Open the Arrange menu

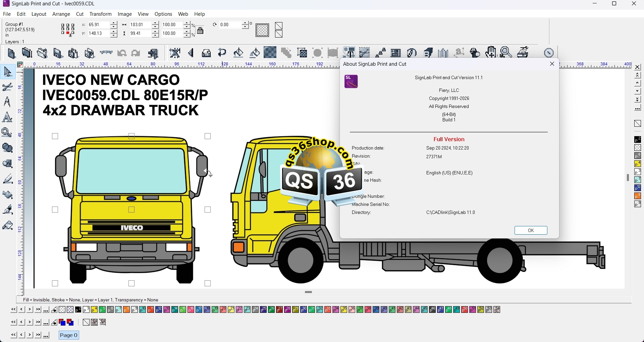[x=61, y=14]
